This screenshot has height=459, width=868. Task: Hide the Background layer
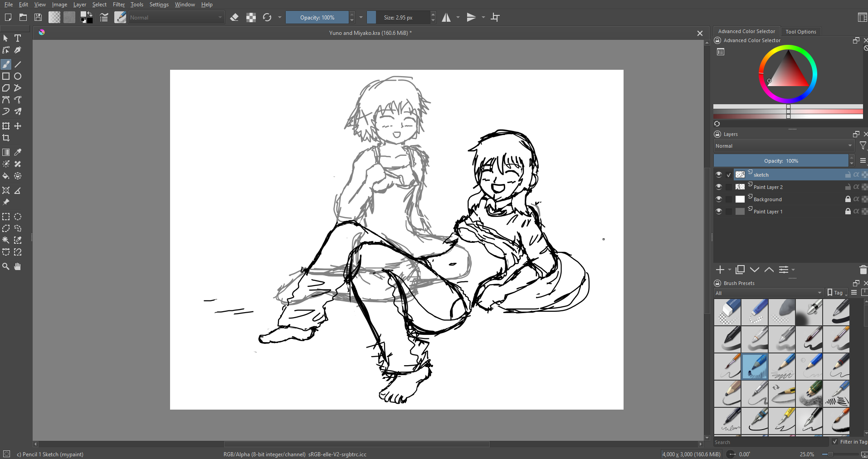click(x=719, y=199)
